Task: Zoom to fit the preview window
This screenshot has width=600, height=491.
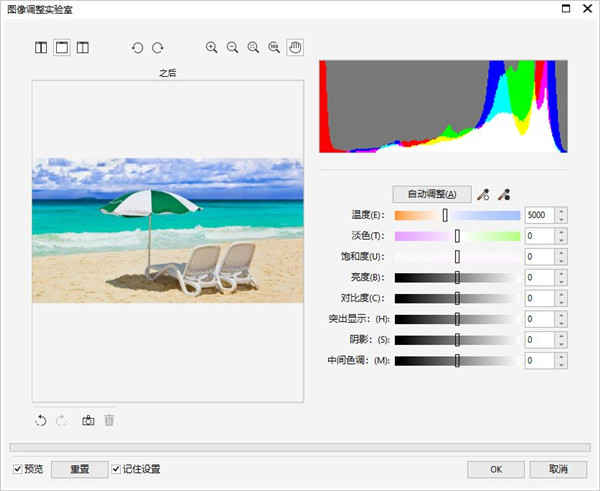Action: [253, 47]
